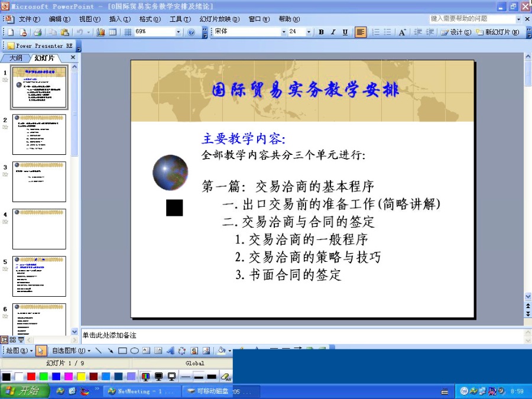Viewport: 532px width, 399px height.
Task: Click the Paste clipboard icon
Action: point(64,33)
